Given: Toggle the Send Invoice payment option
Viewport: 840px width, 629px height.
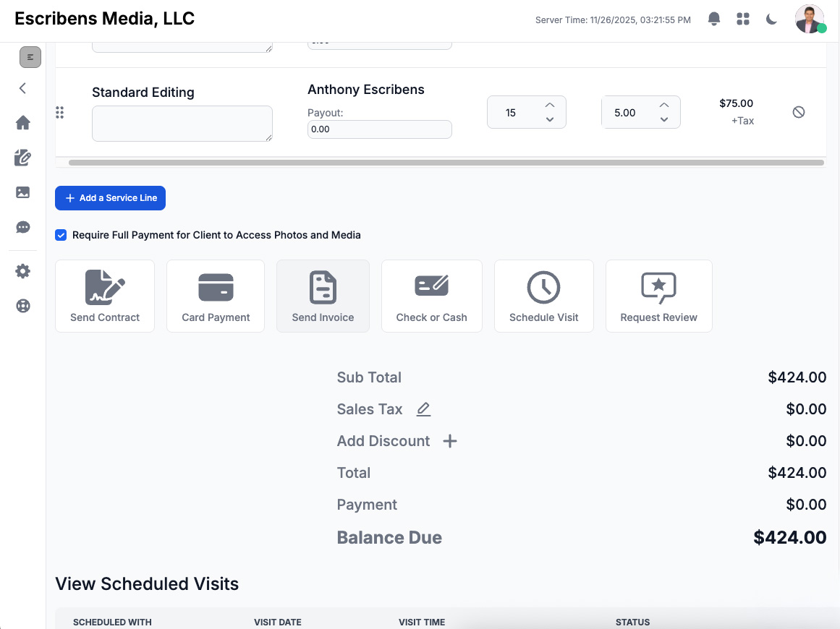Looking at the screenshot, I should click(x=323, y=296).
